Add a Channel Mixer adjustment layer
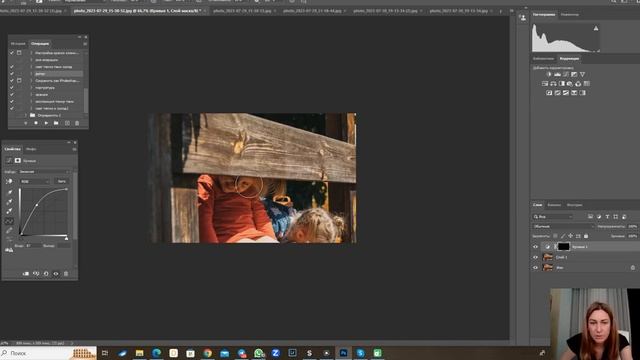 point(578,84)
